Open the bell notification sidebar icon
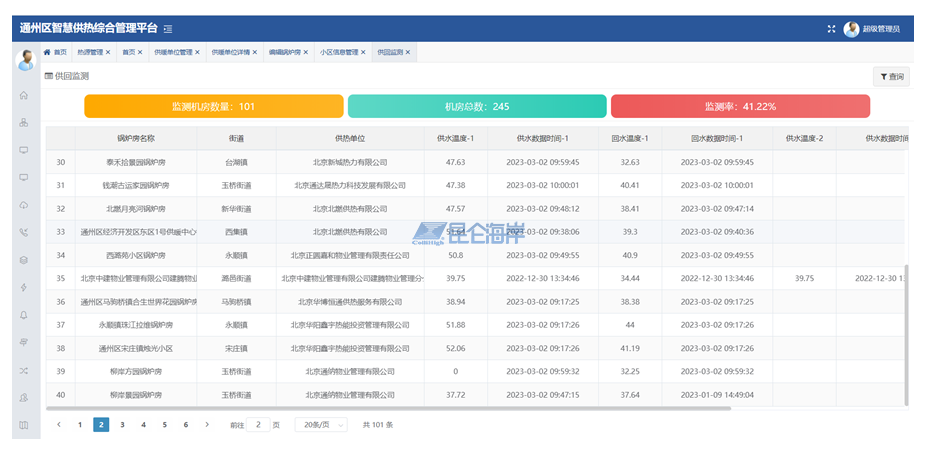This screenshot has height=466, width=939. coord(24,315)
